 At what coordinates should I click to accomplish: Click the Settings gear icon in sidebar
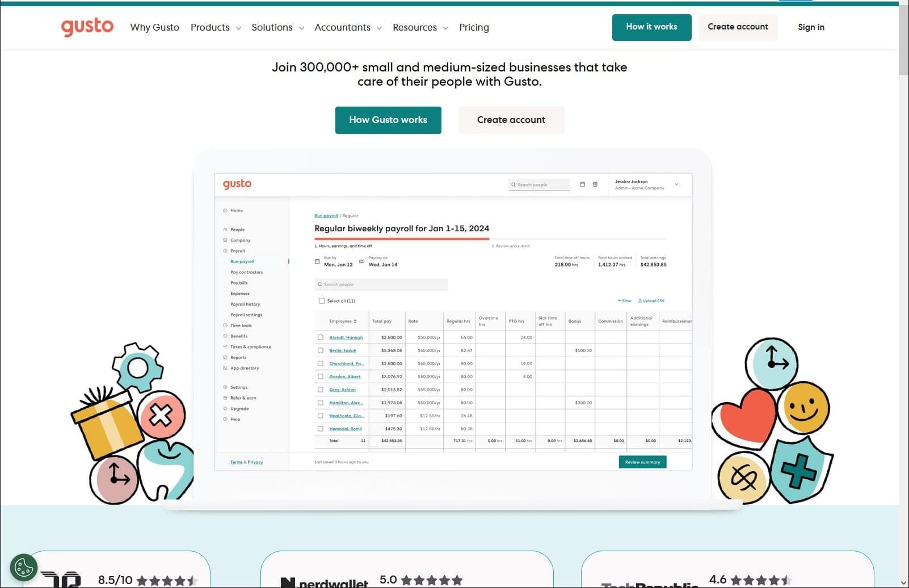(225, 387)
